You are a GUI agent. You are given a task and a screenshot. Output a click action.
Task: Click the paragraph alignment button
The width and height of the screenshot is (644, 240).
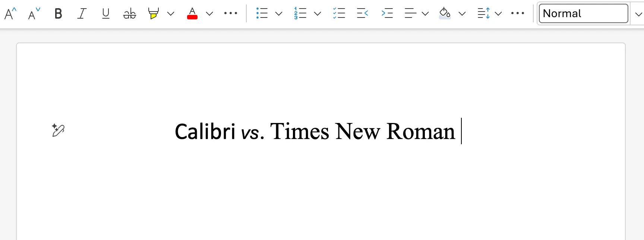tap(410, 13)
